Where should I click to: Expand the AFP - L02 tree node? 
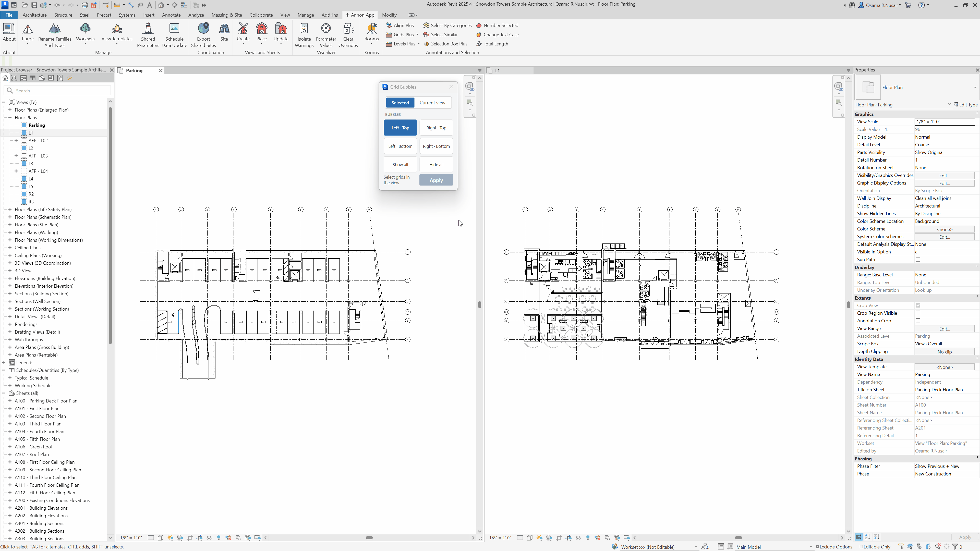(16, 141)
